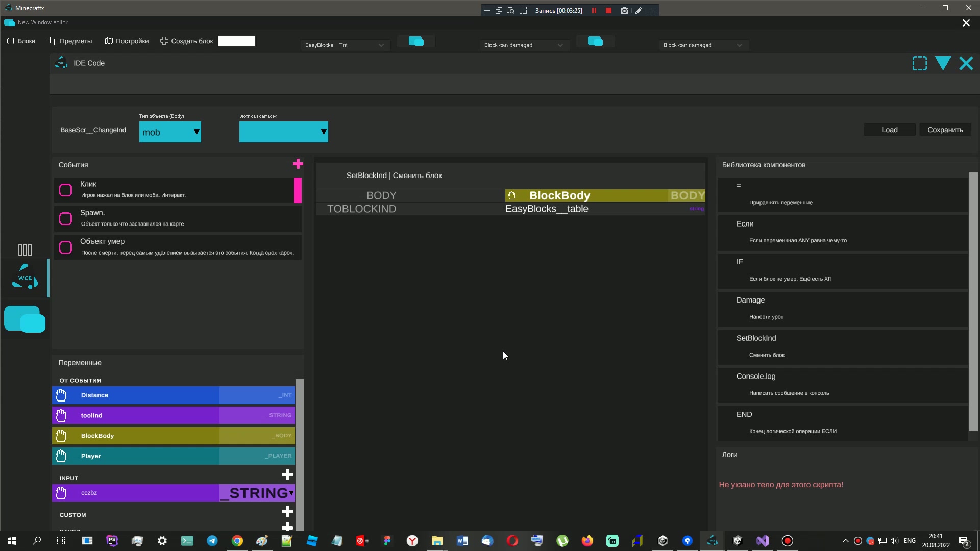Collapse IDE Code with the cyan triangle

tap(943, 63)
